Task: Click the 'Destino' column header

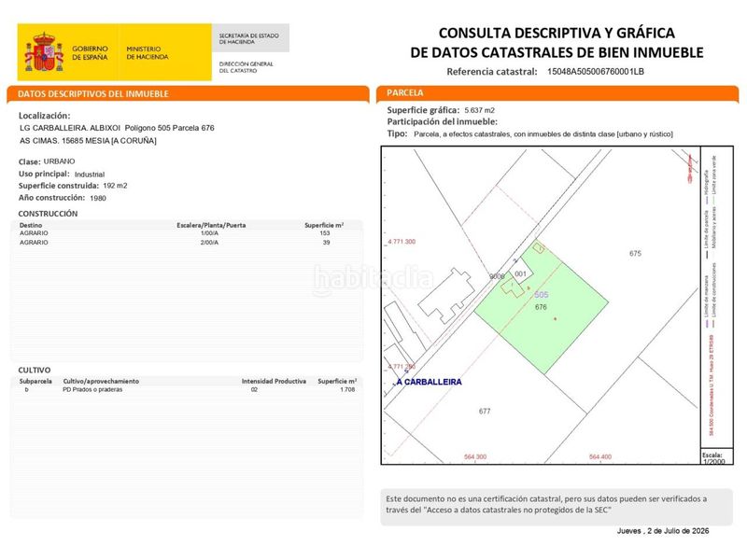Action: (31, 225)
